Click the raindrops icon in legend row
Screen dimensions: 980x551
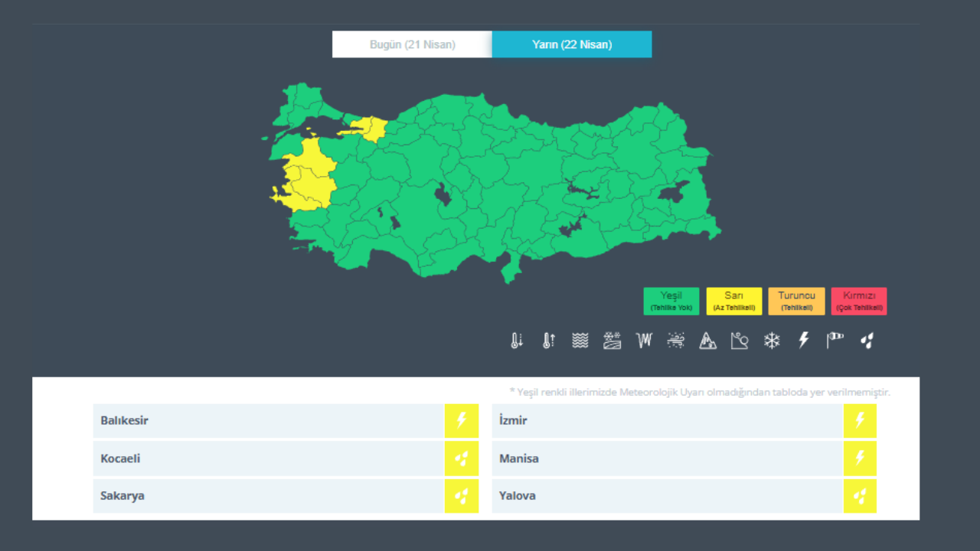coord(867,341)
